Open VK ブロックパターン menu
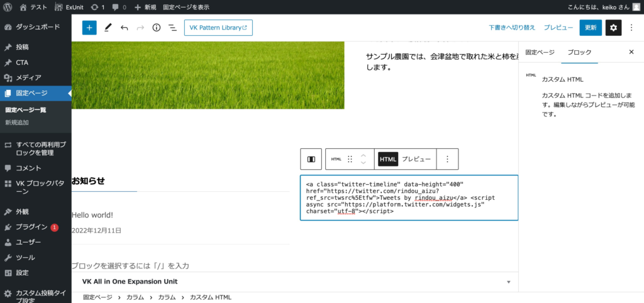The width and height of the screenshot is (644, 303). 36,187
